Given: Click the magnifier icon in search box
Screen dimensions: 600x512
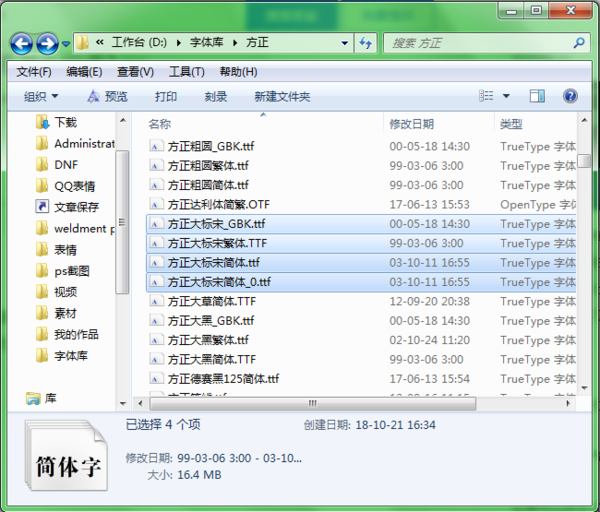Looking at the screenshot, I should click(579, 42).
